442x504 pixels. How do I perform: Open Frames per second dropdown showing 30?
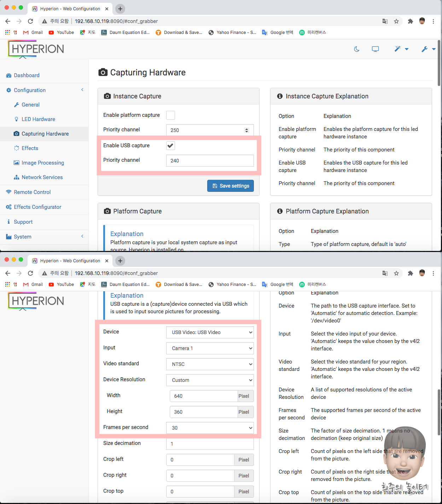pyautogui.click(x=210, y=428)
